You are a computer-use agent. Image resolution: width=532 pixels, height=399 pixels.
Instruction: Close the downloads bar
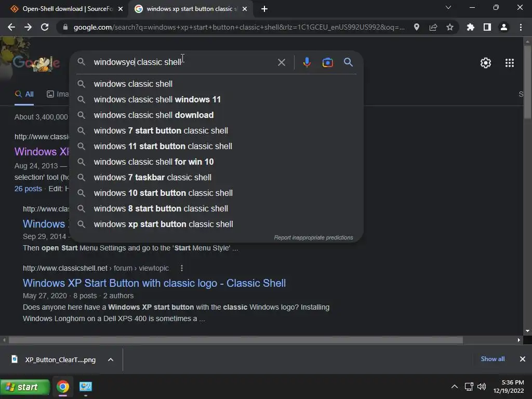(522, 359)
